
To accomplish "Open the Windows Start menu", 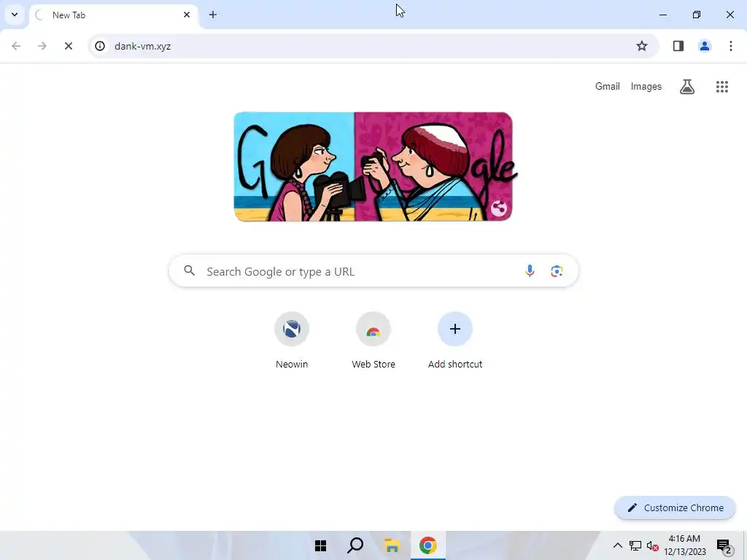I will pos(321,545).
